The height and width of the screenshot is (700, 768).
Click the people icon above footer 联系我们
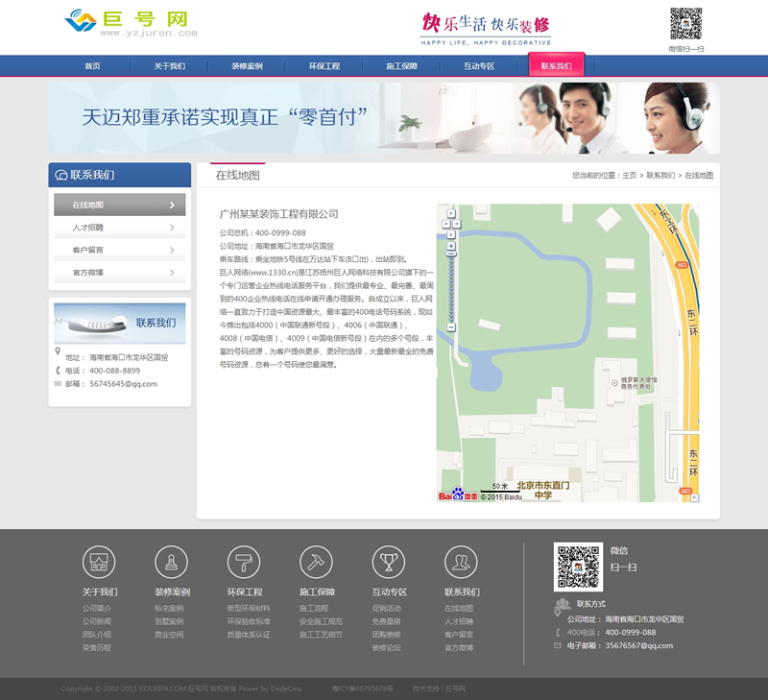point(461,562)
